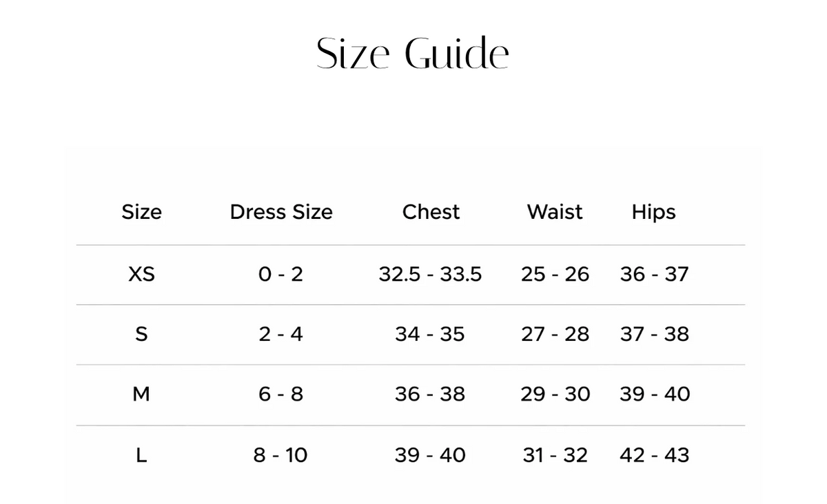Click the Dress Size column header
The height and width of the screenshot is (504, 827).
click(x=281, y=212)
